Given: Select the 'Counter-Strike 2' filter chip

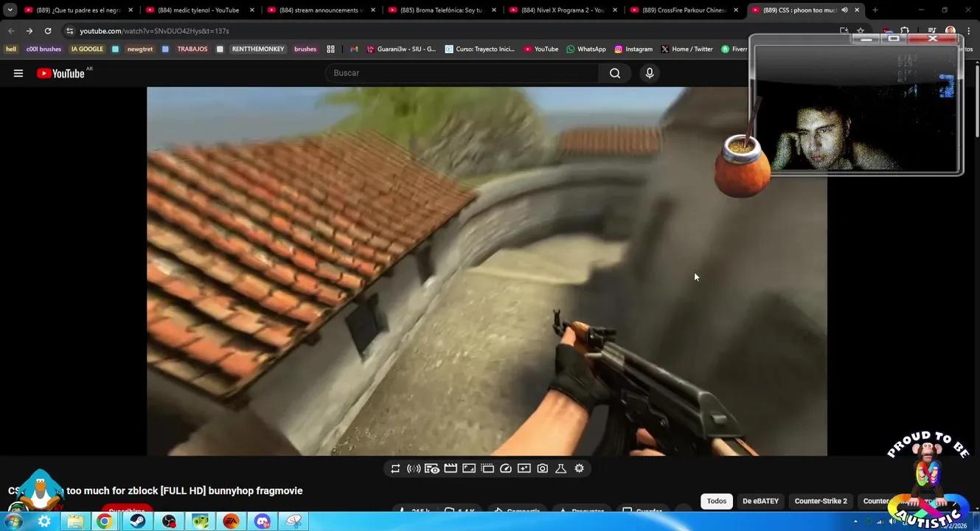Looking at the screenshot, I should coord(821,502).
